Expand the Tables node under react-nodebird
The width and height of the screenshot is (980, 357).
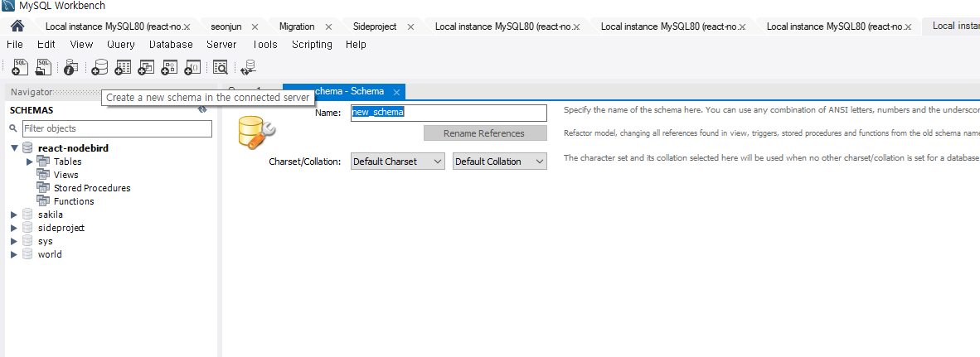29,162
